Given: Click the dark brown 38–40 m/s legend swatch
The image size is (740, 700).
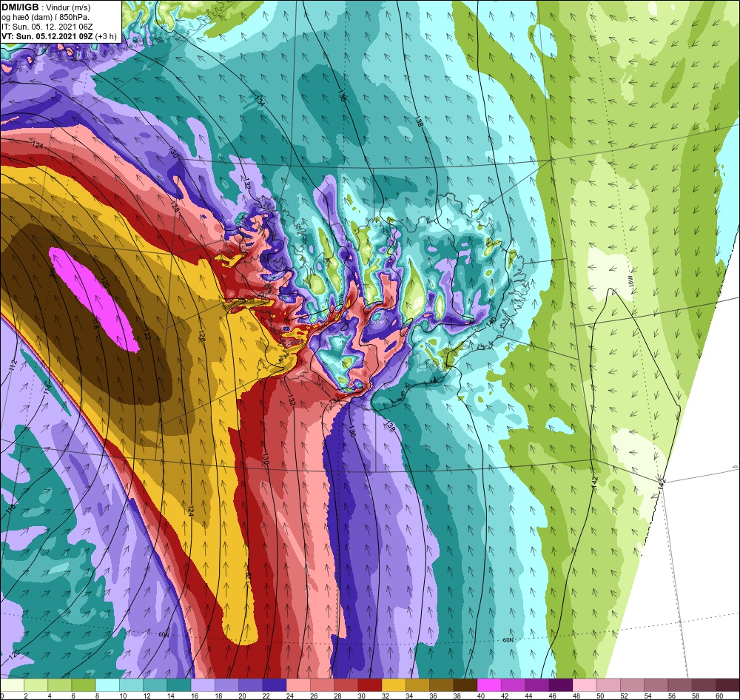Looking at the screenshot, I should click(x=465, y=684).
